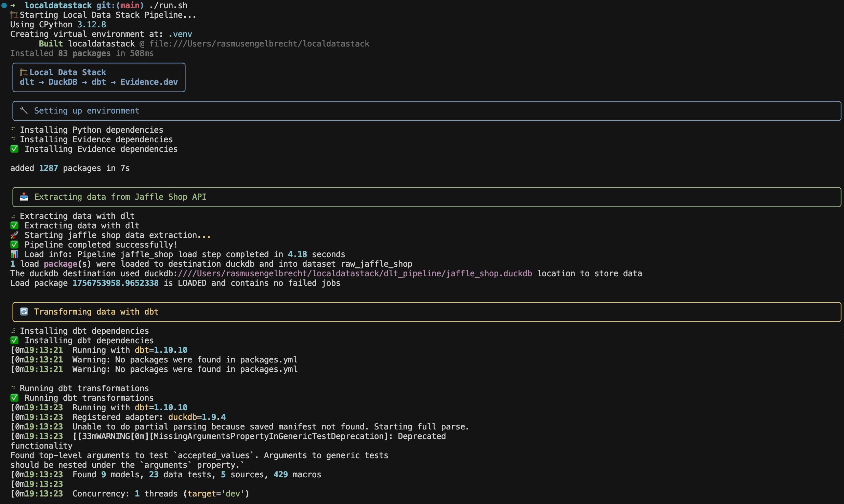The width and height of the screenshot is (844, 504).
Task: Click wrench icon in Setting up environment
Action: point(24,111)
